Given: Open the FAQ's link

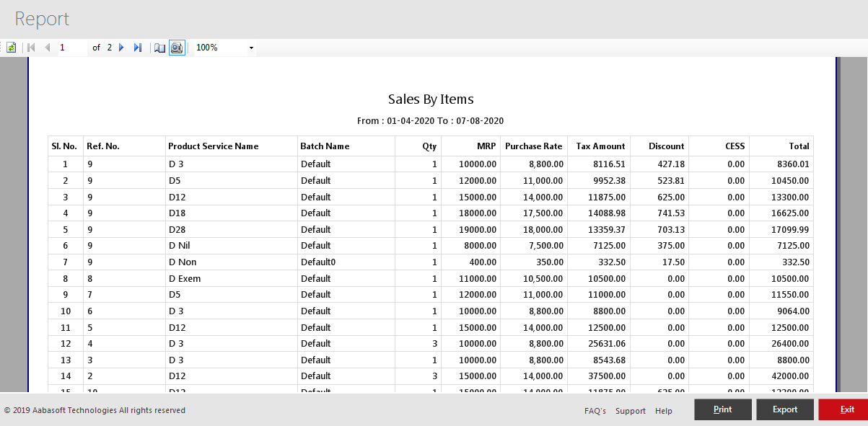Looking at the screenshot, I should (x=595, y=411).
